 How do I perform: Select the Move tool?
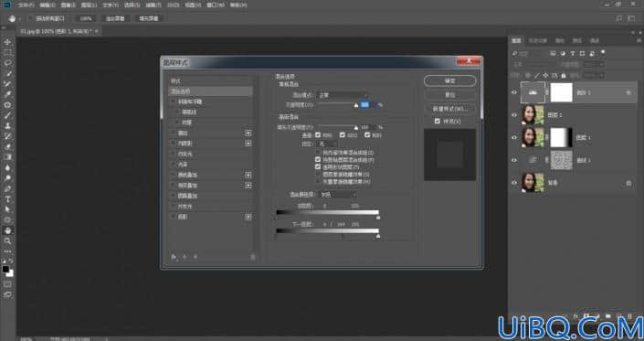[x=7, y=42]
